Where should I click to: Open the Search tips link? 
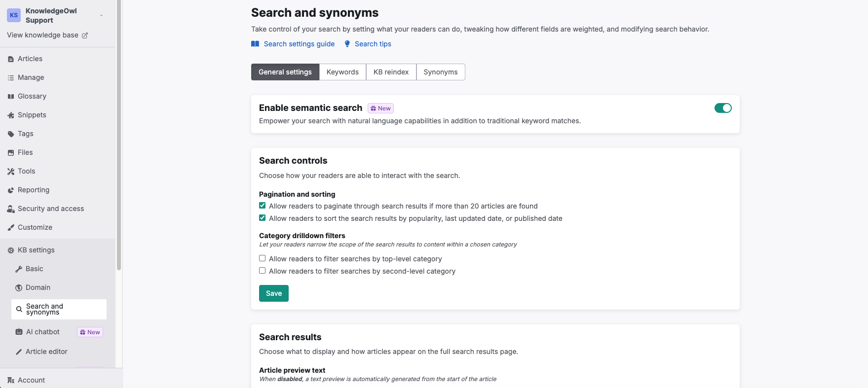click(x=373, y=44)
